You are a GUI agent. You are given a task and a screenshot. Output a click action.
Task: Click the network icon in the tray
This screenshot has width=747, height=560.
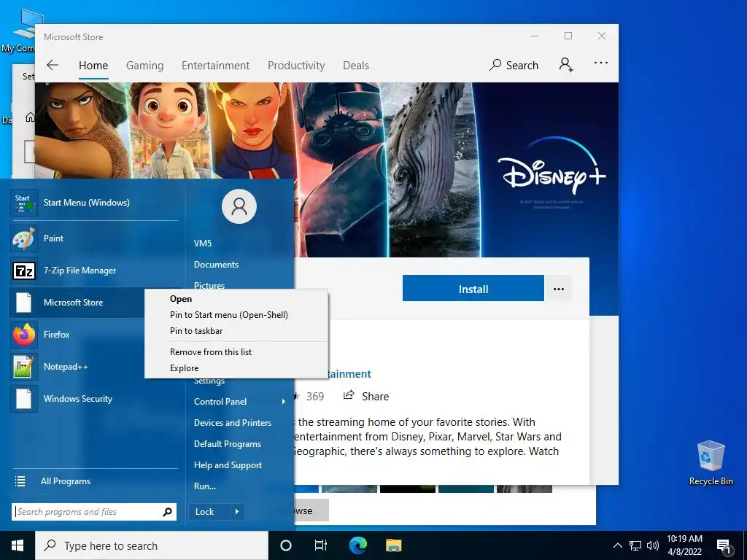click(x=635, y=545)
